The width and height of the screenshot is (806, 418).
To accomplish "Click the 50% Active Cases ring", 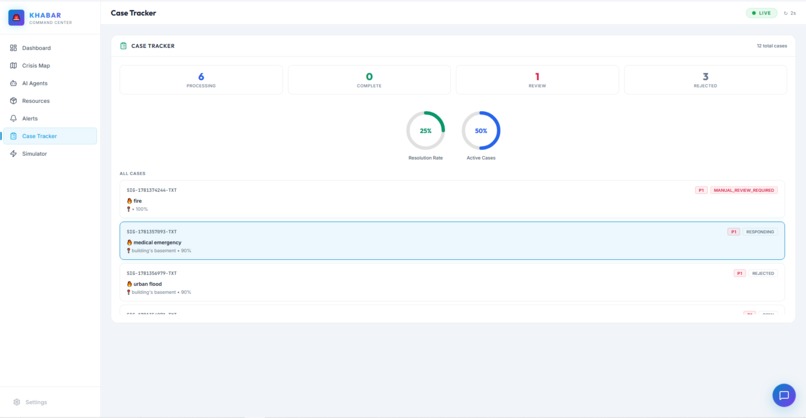I will point(481,131).
